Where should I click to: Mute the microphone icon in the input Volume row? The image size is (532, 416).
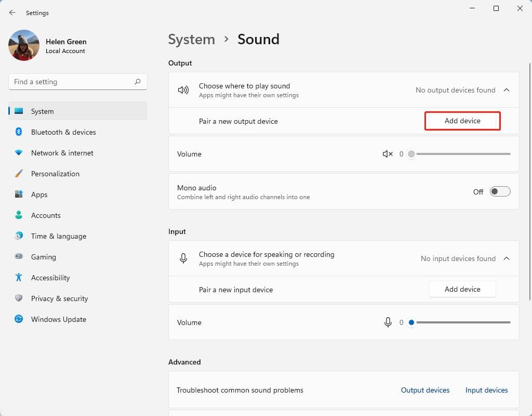(388, 322)
